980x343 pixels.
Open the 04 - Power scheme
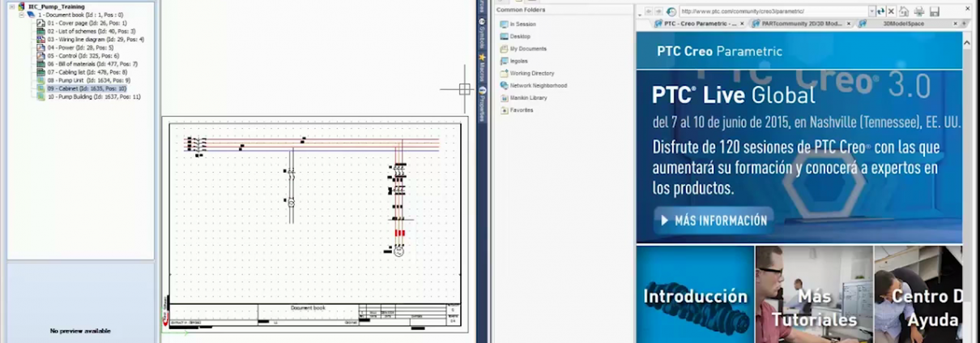tap(80, 47)
